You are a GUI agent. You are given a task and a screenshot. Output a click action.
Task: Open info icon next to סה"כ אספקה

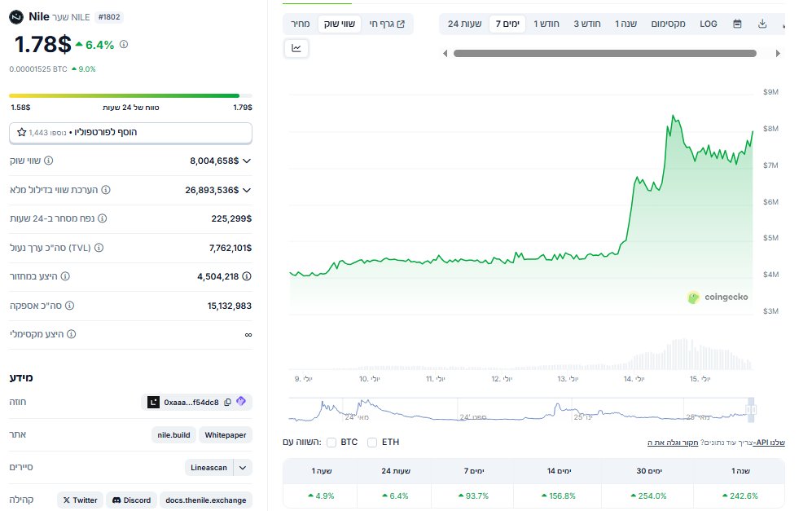point(69,306)
